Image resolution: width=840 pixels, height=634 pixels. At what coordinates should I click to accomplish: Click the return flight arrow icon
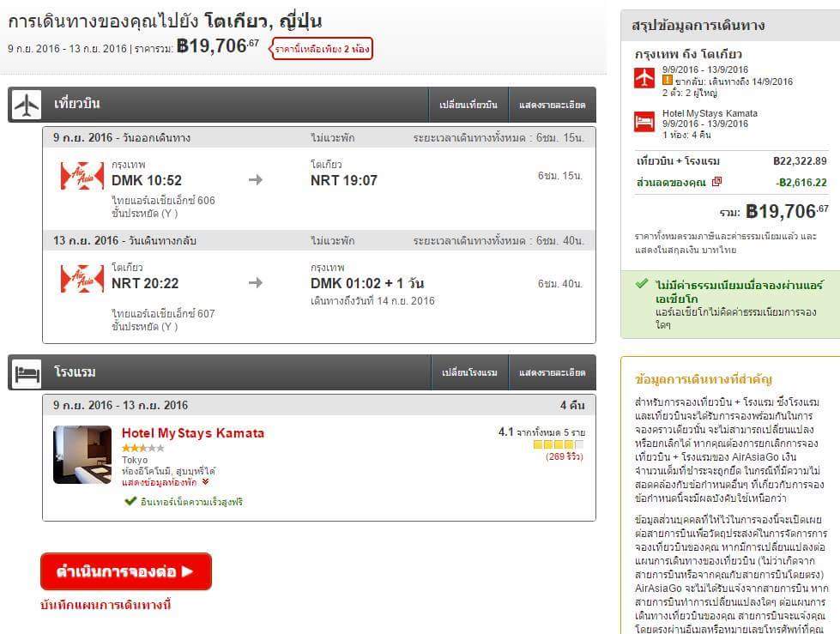(x=256, y=283)
